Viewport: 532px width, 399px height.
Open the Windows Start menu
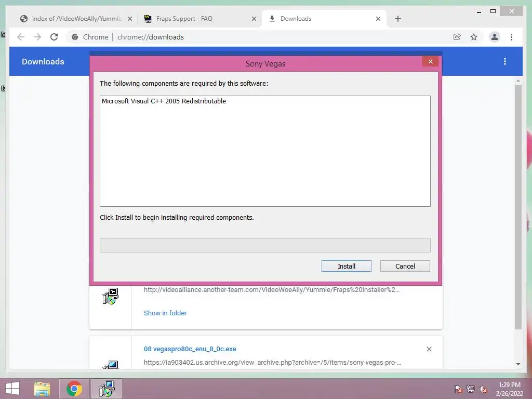(x=12, y=389)
